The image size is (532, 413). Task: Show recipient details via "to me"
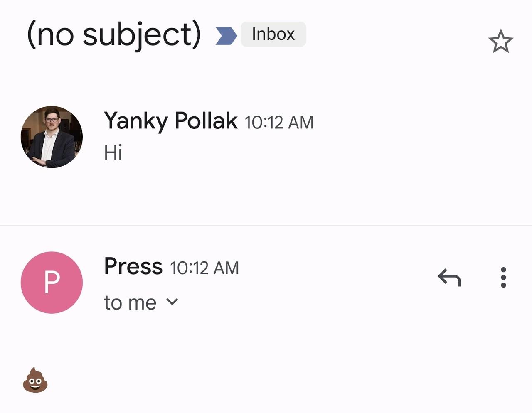click(x=130, y=302)
